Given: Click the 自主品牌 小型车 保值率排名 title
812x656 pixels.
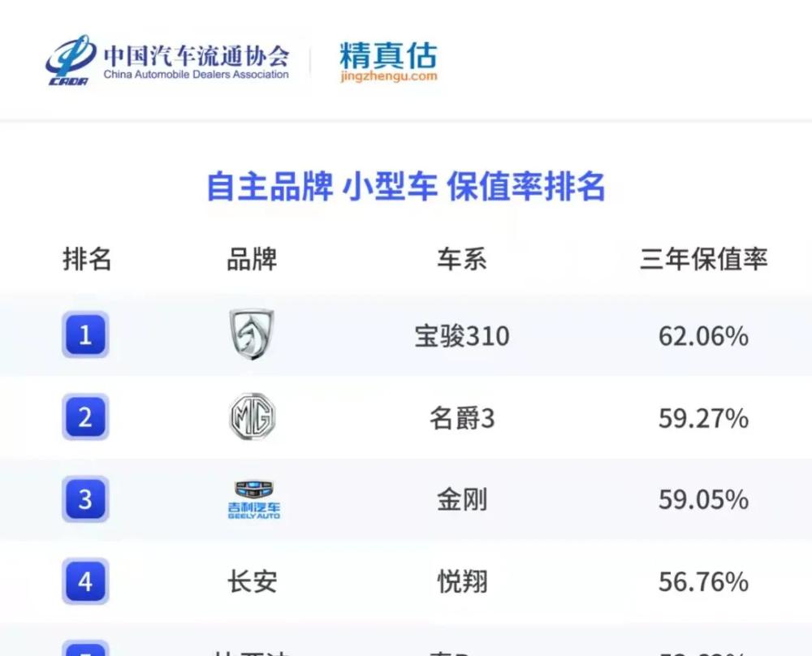Looking at the screenshot, I should point(406,186).
